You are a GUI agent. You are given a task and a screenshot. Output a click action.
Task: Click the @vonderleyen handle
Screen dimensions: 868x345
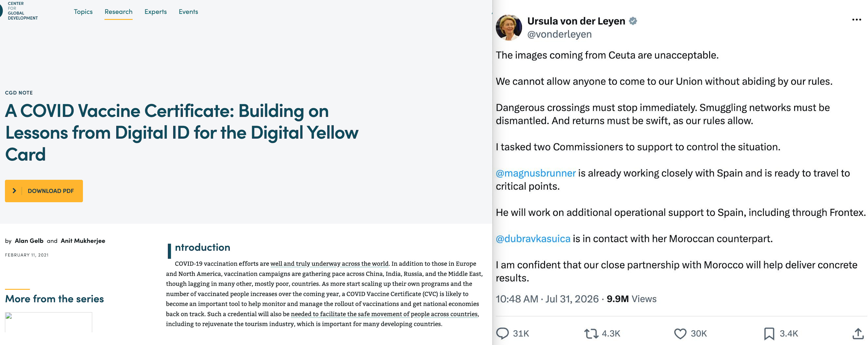[x=559, y=34]
